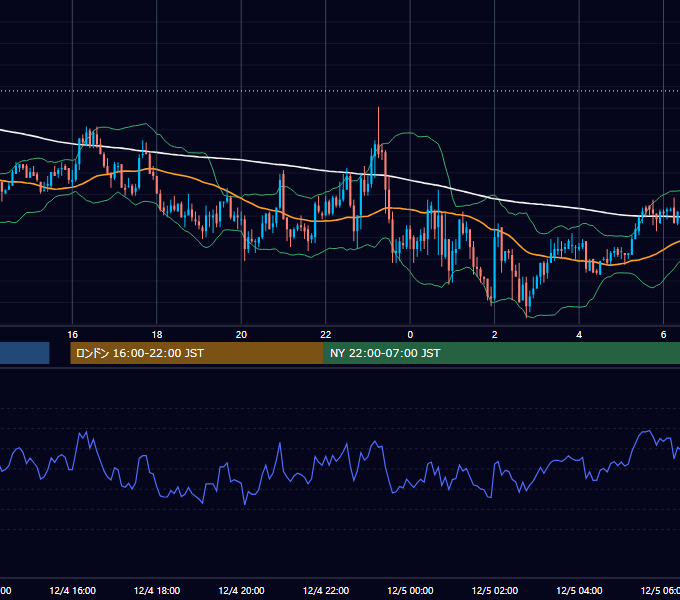
Task: Click the hour label 16 on price chart axis
Action: (72, 335)
